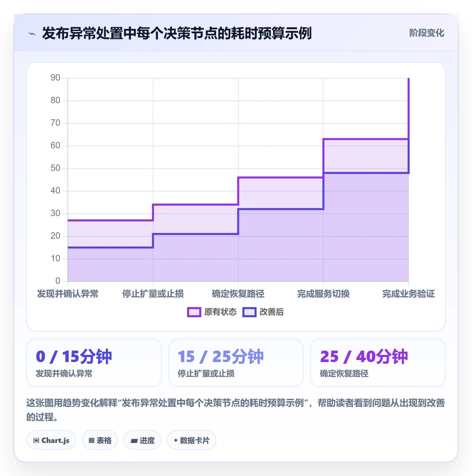The height and width of the screenshot is (476, 472).
Task: Click 停止扩量或止损 caption in the data card
Action: coord(206,374)
